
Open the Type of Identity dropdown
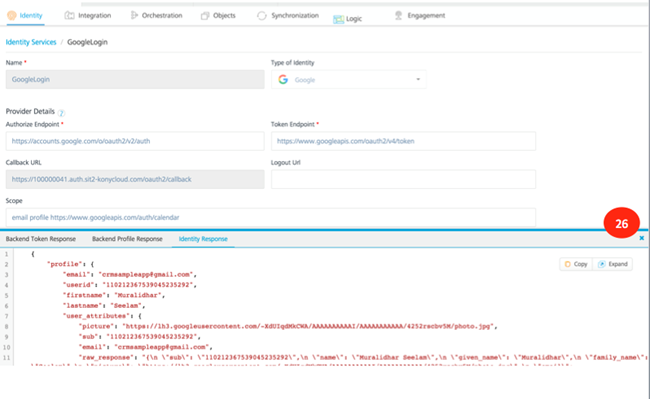[349, 80]
